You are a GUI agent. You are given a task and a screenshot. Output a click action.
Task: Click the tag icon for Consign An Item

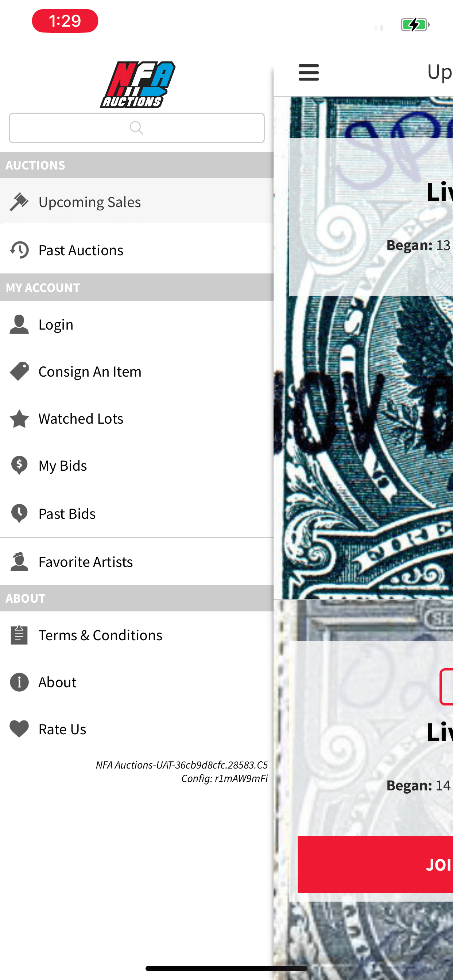click(x=19, y=371)
